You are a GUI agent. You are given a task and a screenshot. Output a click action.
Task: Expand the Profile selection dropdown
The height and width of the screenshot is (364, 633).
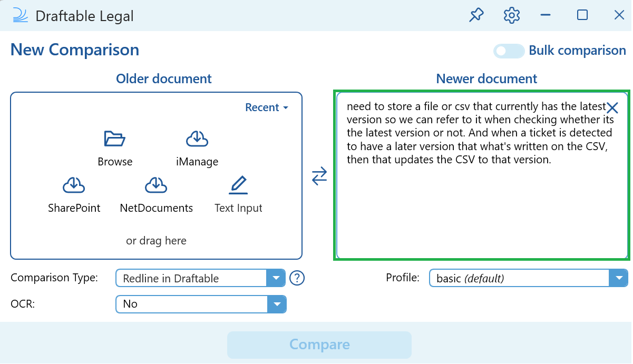(619, 278)
